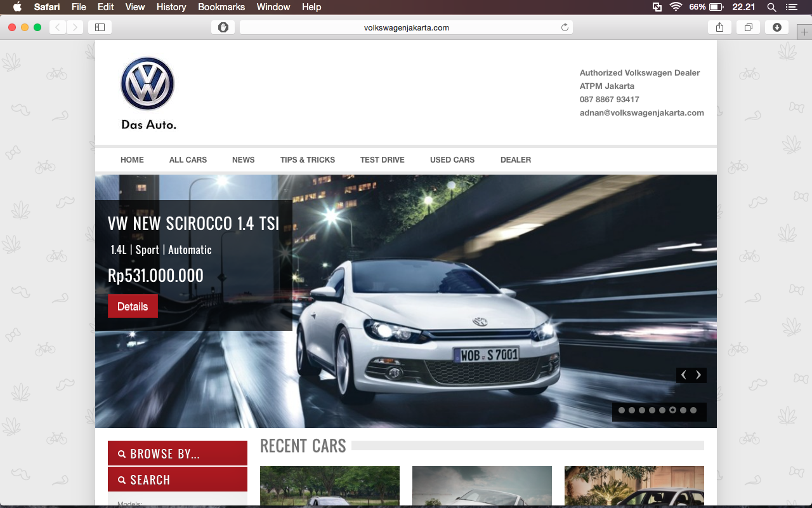Open the Bookmarks menu
This screenshot has height=508, width=812.
click(221, 7)
